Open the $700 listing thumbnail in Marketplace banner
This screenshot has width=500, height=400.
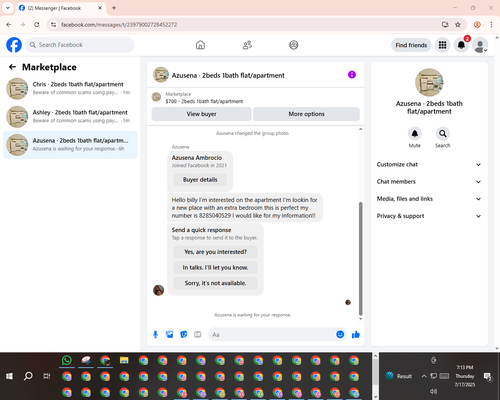click(x=156, y=97)
